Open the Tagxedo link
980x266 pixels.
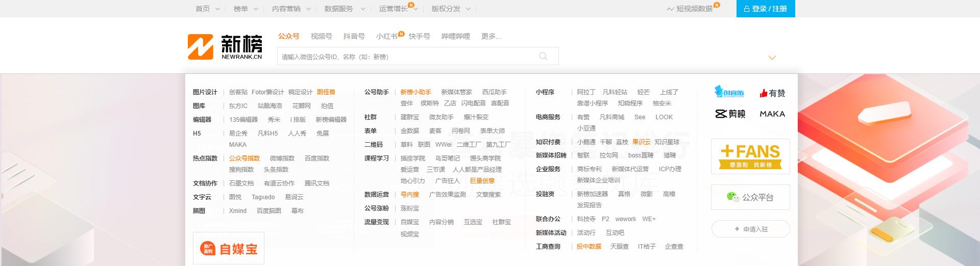(x=263, y=197)
